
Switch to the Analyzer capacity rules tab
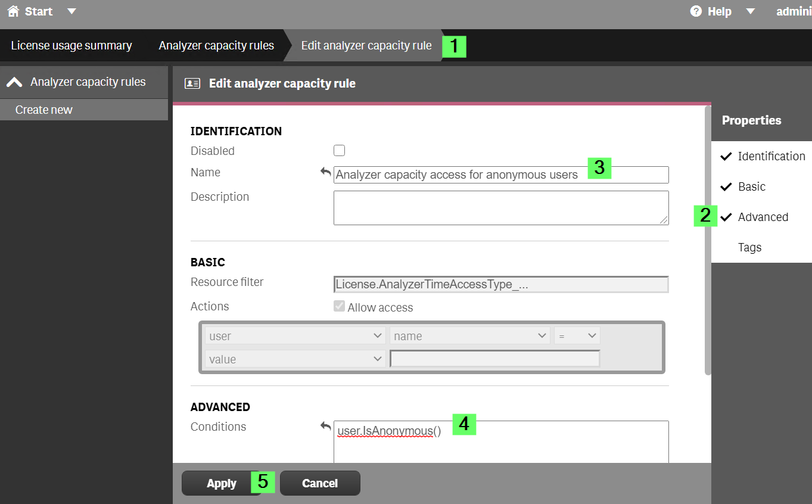click(216, 45)
